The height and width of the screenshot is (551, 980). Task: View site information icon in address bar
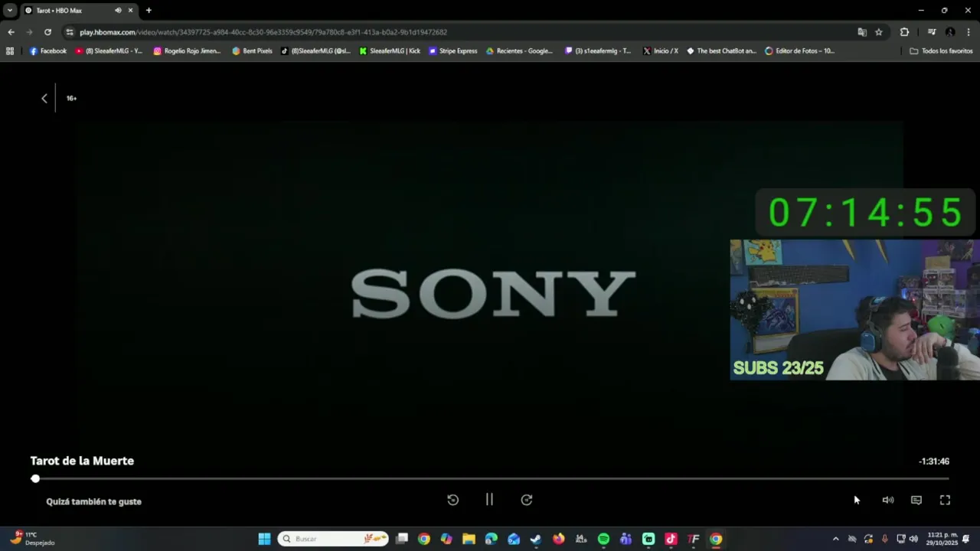click(x=70, y=32)
